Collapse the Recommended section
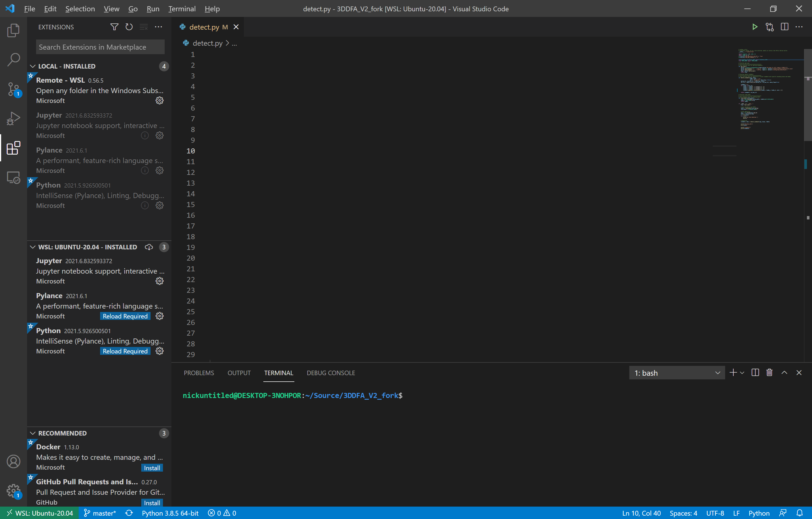812x519 pixels. [33, 433]
